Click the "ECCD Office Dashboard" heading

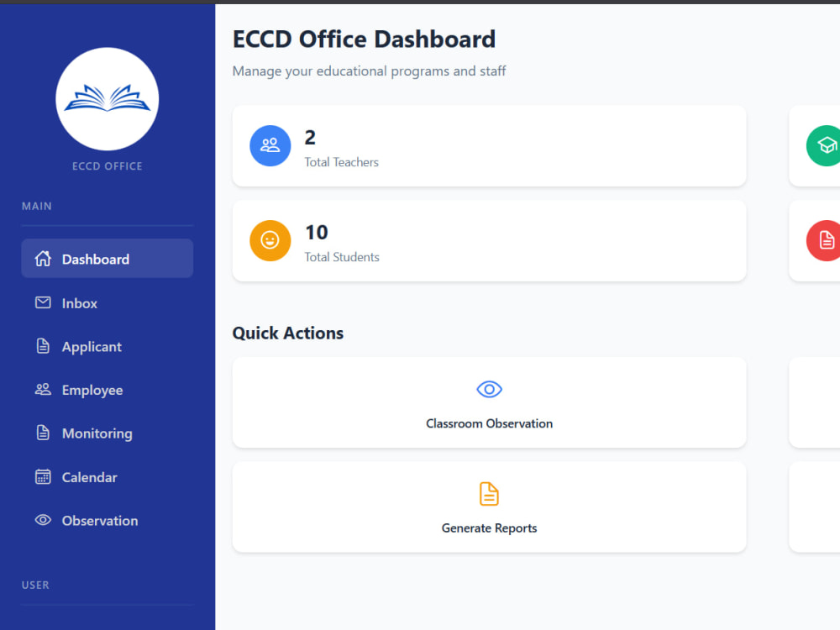[x=364, y=39]
